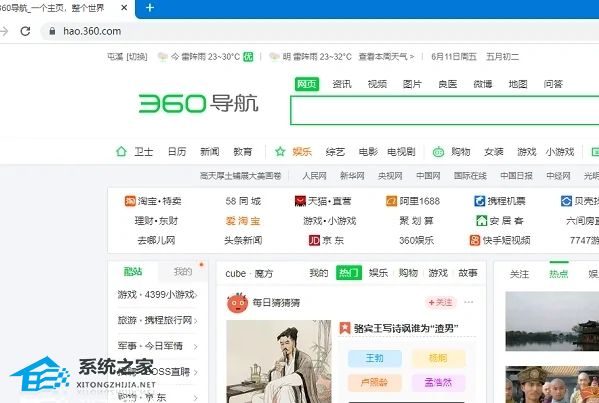Switch search to 资讯 tab
This screenshot has height=403, width=599.
coord(342,84)
